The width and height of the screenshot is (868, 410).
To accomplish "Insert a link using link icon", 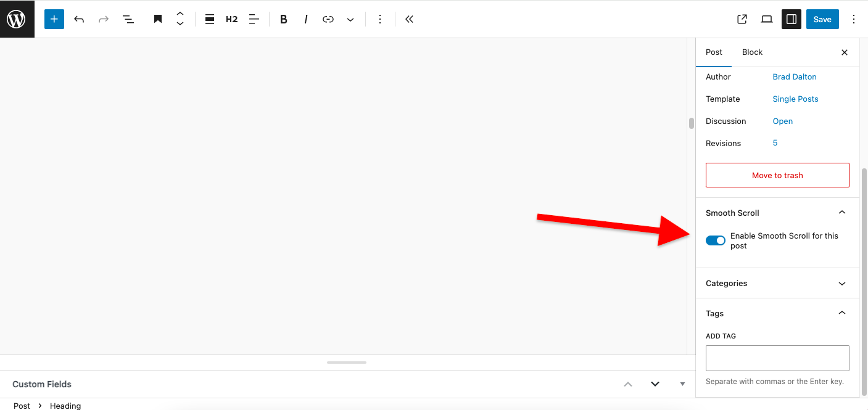I will [328, 19].
